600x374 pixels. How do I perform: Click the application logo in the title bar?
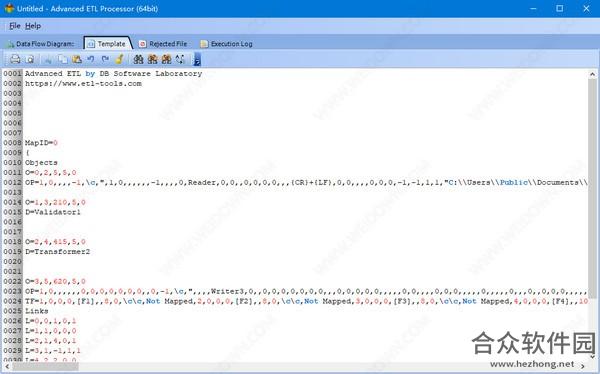9,8
